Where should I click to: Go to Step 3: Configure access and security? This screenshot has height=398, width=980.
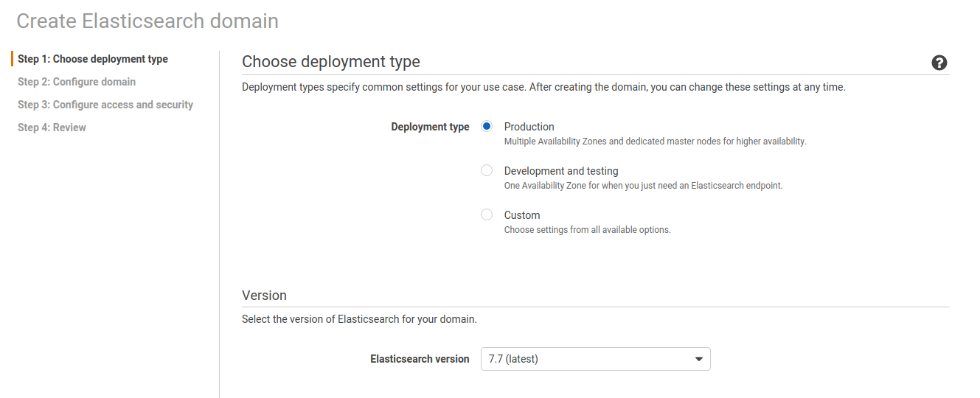click(x=105, y=105)
